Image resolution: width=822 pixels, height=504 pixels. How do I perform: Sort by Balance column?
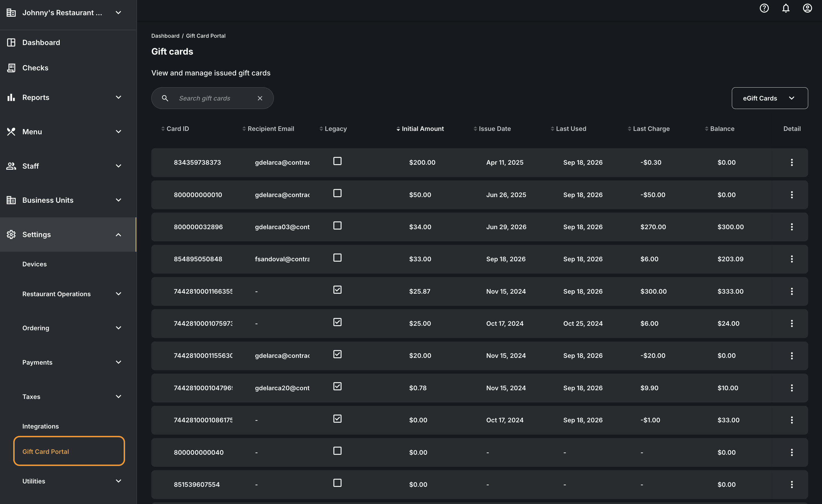point(719,129)
